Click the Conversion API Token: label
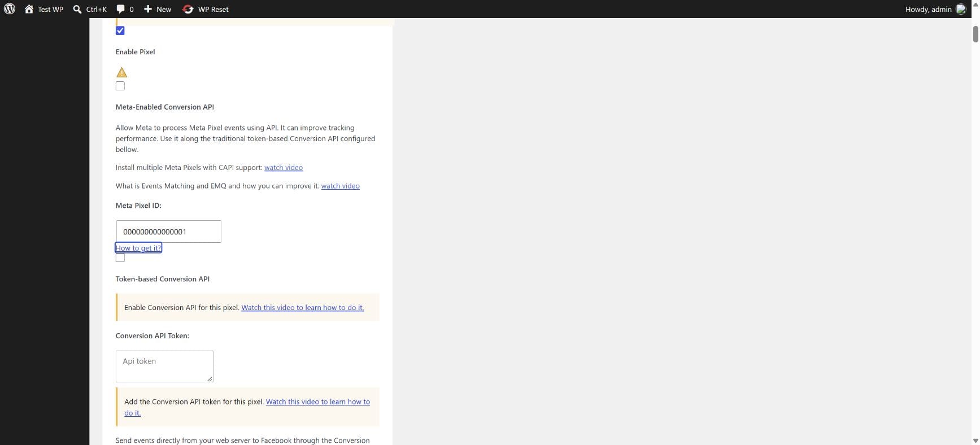The width and height of the screenshot is (980, 445). [153, 336]
